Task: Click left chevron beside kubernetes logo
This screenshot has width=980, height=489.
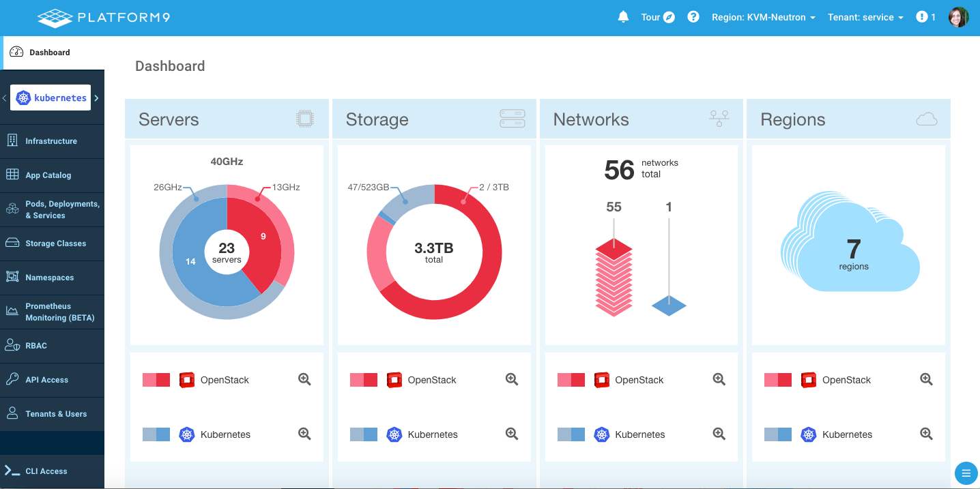Action: [5, 98]
